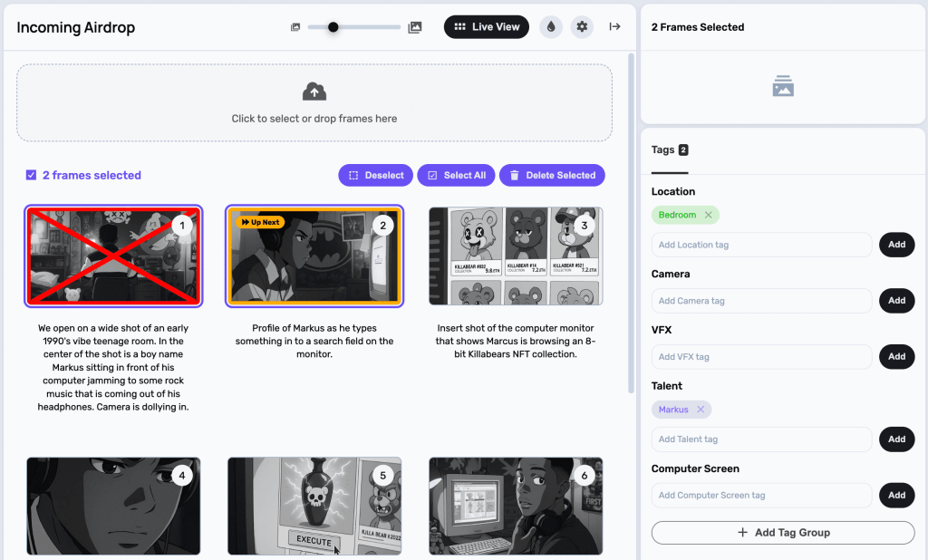Open the Tags tab

tap(670, 150)
